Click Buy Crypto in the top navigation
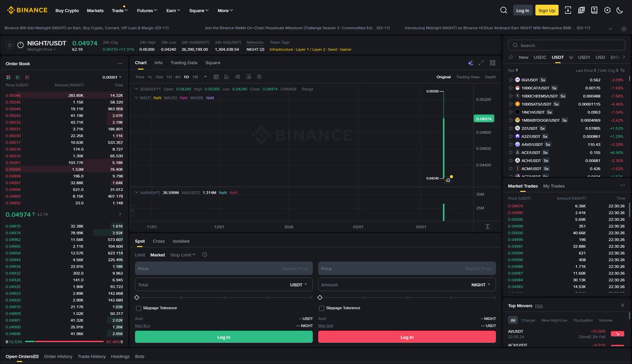 coord(67,11)
